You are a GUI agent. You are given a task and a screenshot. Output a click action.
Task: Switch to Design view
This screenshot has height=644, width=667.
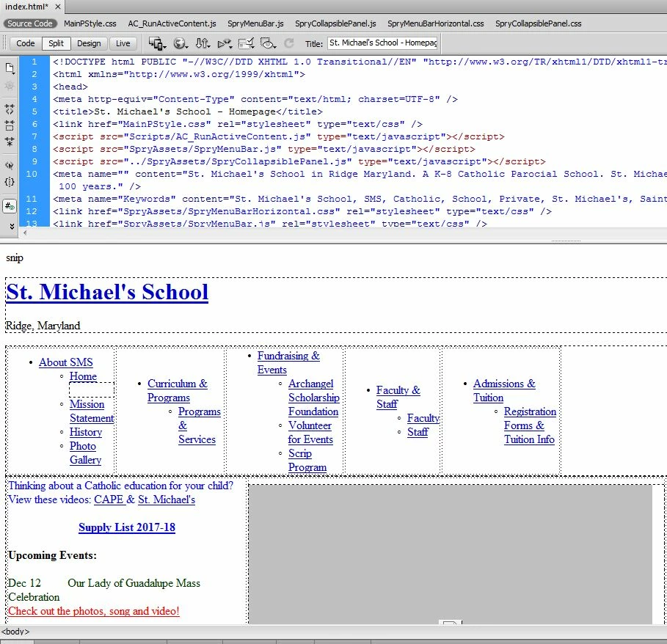click(89, 43)
